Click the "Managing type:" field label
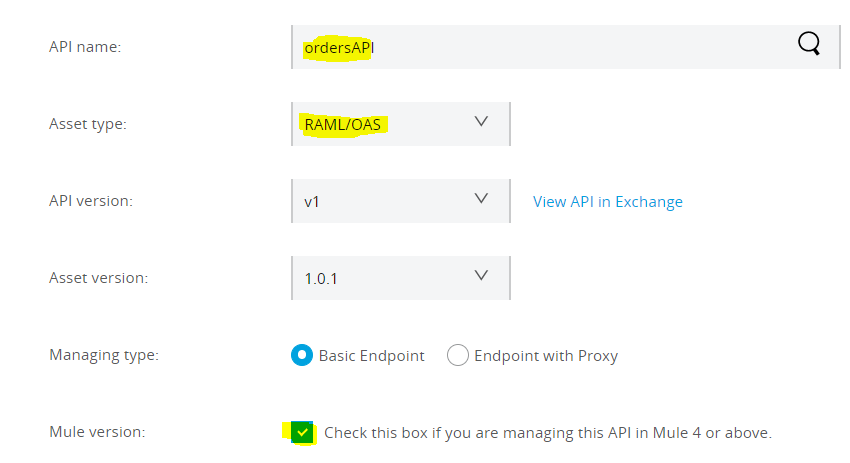The width and height of the screenshot is (850, 463). (104, 355)
